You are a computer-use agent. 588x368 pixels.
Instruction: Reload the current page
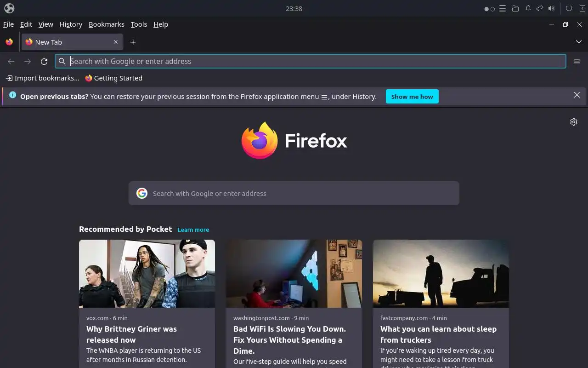click(44, 61)
